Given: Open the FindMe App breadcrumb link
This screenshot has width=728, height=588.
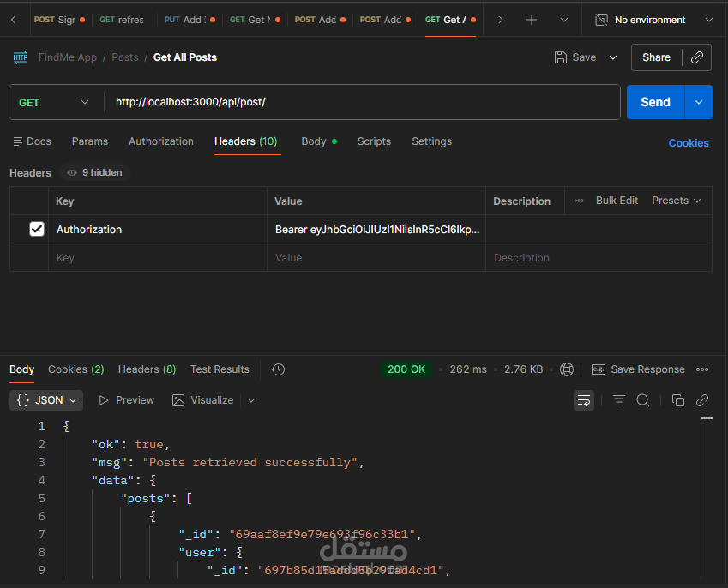Looking at the screenshot, I should click(x=68, y=57).
